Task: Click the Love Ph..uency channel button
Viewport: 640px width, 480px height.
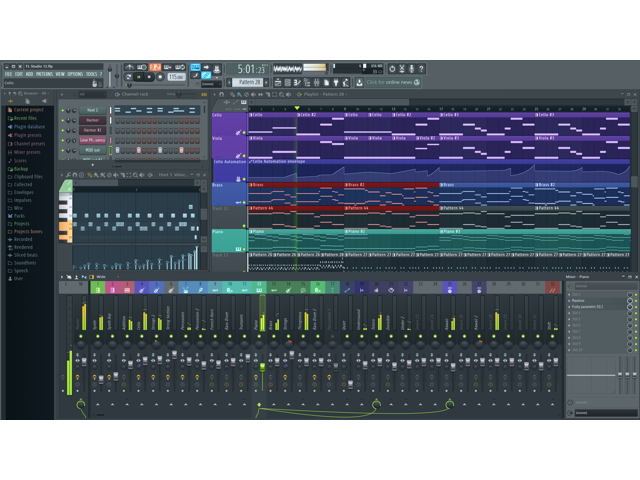Action: [93, 140]
